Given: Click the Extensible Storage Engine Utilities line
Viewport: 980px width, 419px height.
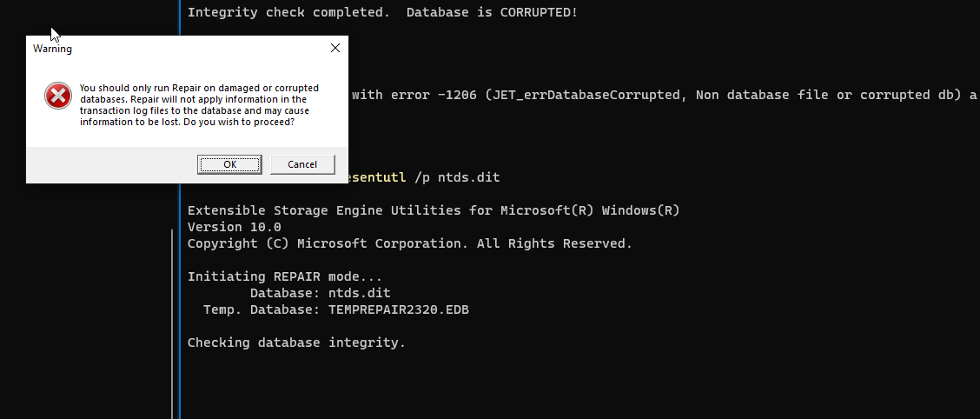Looking at the screenshot, I should pos(434,210).
